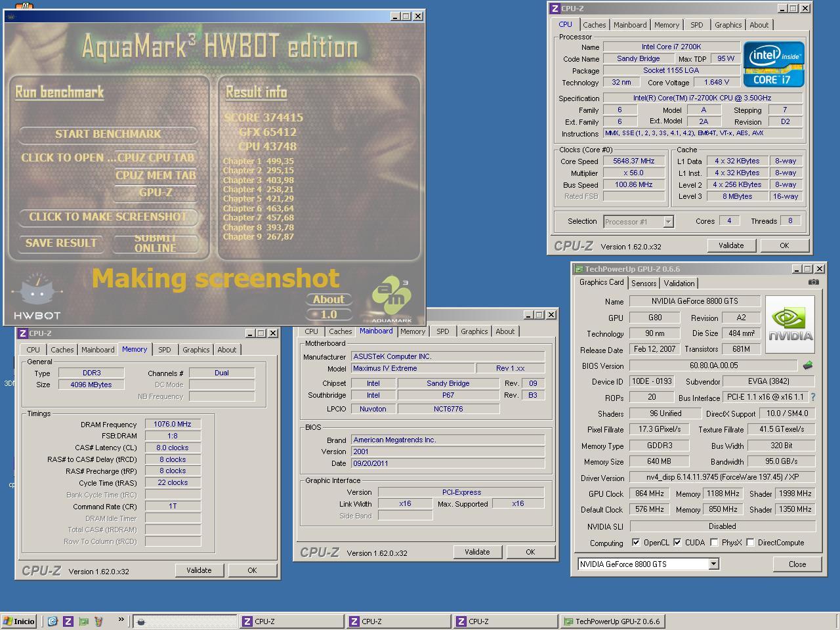The height and width of the screenshot is (630, 840).
Task: Toggle the CUDA checkbox in GPU-Z
Action: pyautogui.click(x=677, y=543)
